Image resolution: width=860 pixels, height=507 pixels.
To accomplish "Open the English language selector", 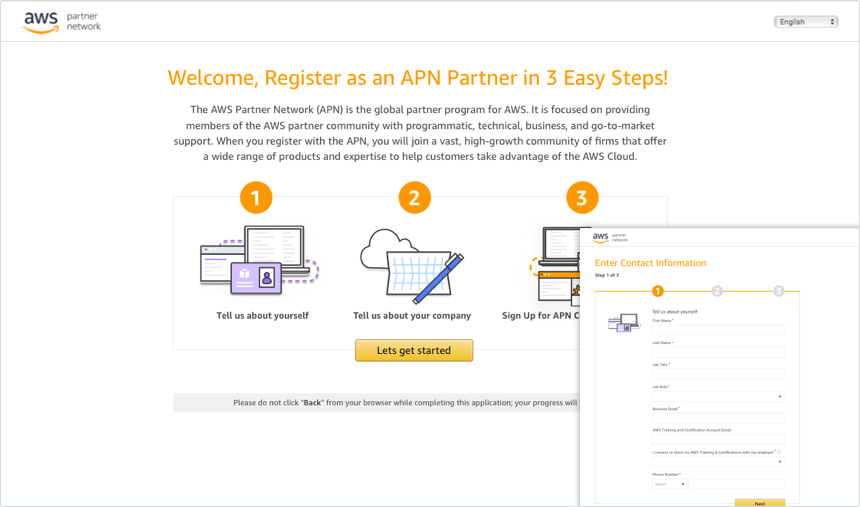I will [x=806, y=21].
